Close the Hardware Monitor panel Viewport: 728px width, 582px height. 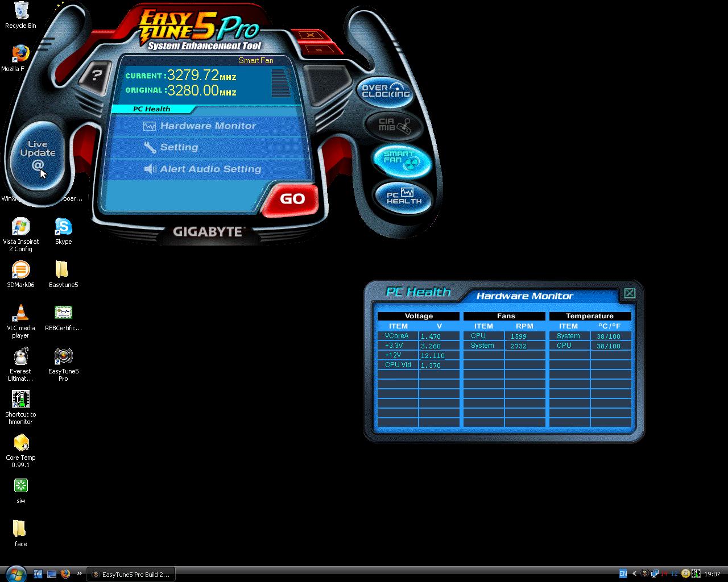pyautogui.click(x=629, y=293)
